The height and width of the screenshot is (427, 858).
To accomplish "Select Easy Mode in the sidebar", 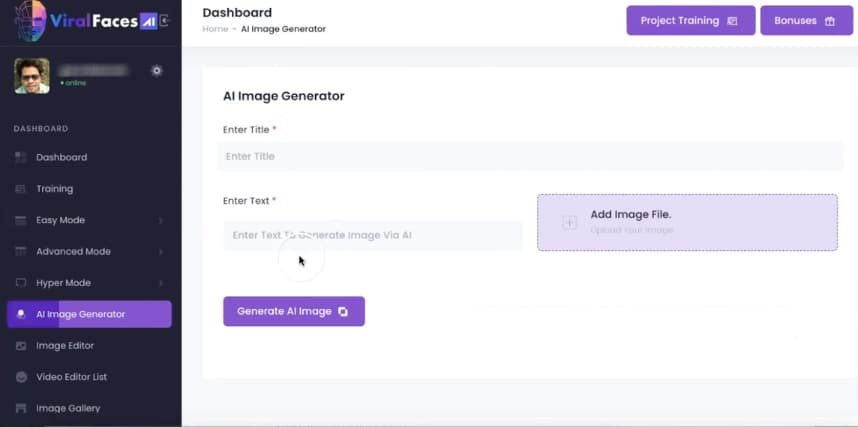I will coord(90,221).
